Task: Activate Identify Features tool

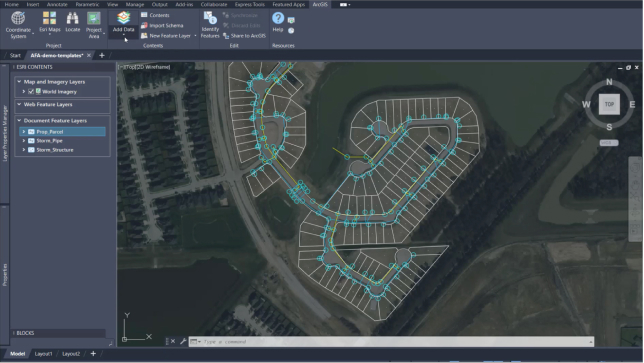Action: (x=210, y=25)
